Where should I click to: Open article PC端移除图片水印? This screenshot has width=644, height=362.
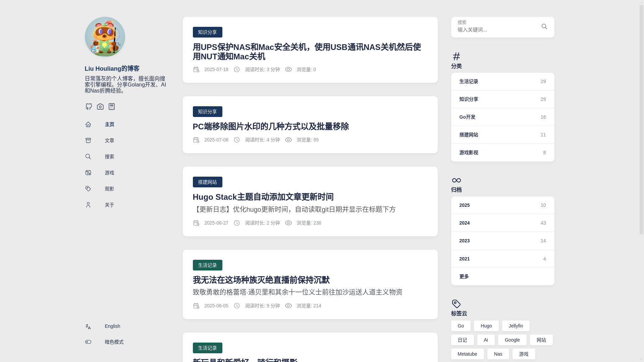click(271, 126)
